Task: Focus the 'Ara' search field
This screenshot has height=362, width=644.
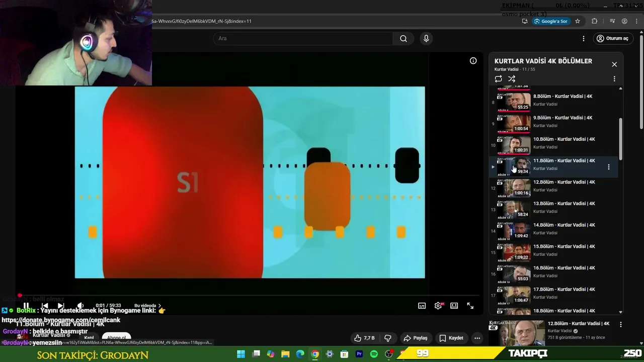Action: pos(303,39)
